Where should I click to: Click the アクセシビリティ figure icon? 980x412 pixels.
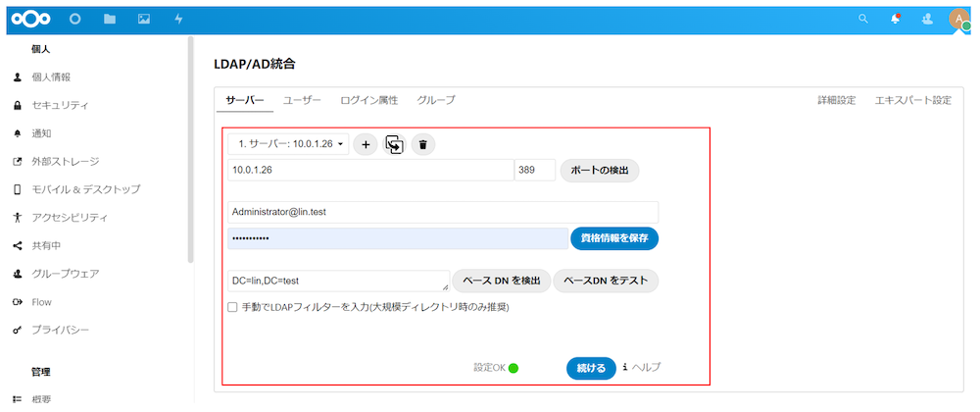[x=18, y=218]
